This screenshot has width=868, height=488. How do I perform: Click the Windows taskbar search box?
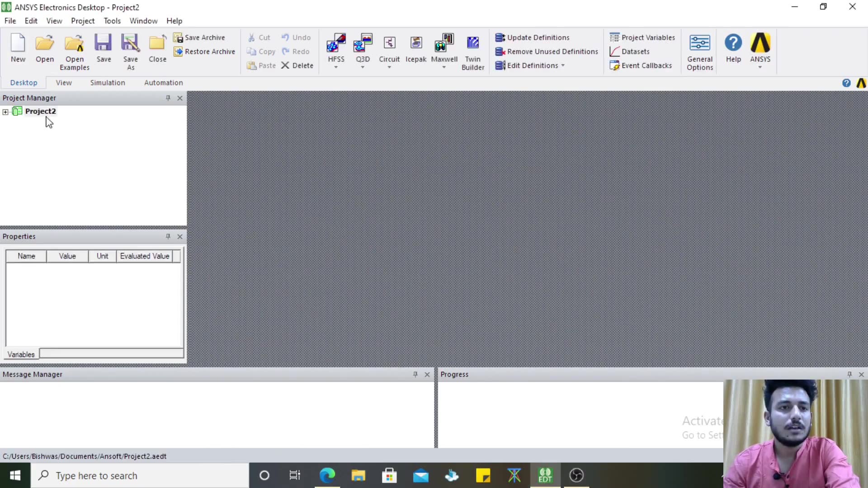tap(140, 475)
